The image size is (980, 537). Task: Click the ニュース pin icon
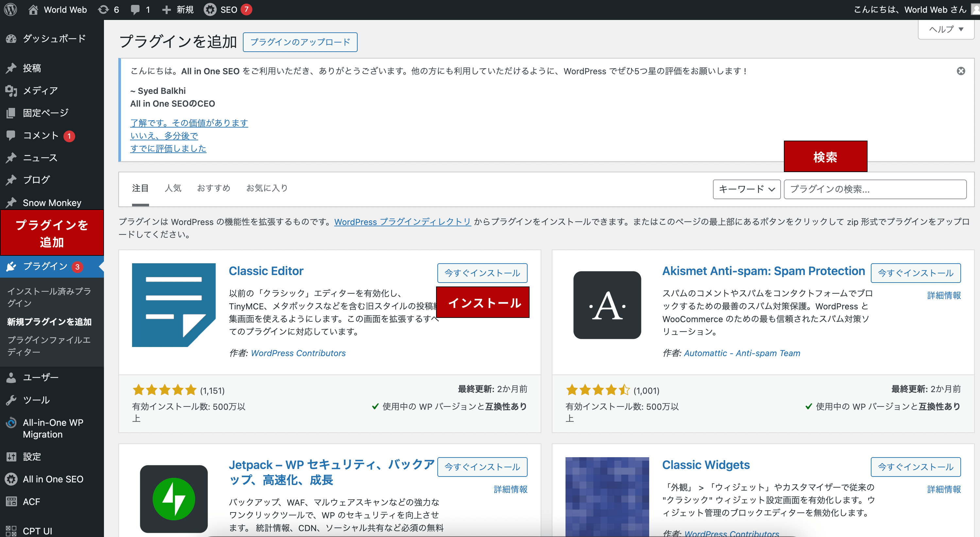[x=11, y=158]
